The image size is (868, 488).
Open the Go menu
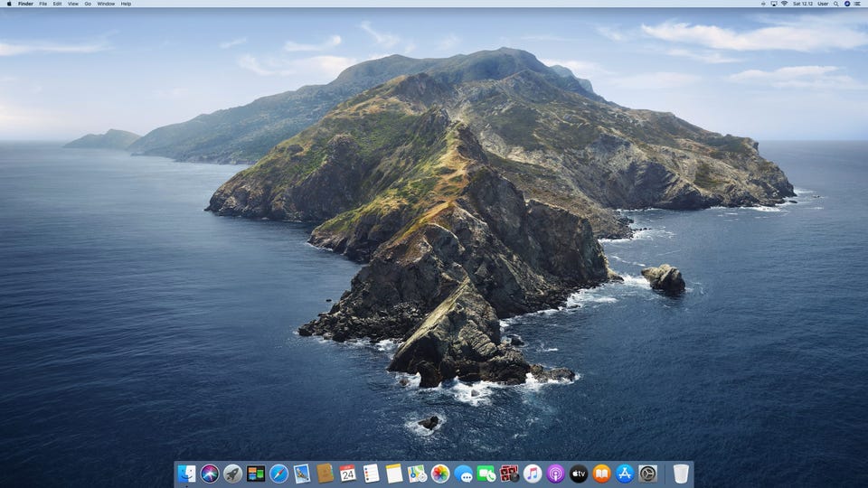[x=88, y=4]
